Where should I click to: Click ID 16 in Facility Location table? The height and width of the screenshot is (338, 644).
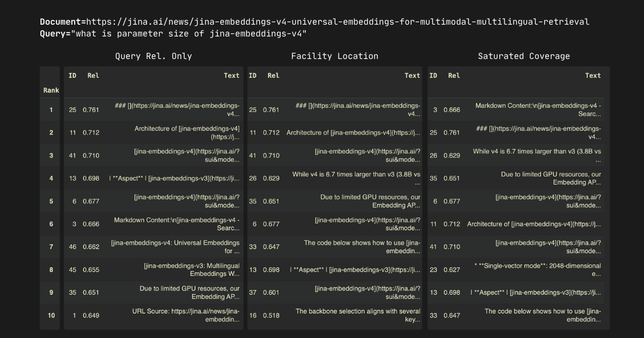point(253,315)
